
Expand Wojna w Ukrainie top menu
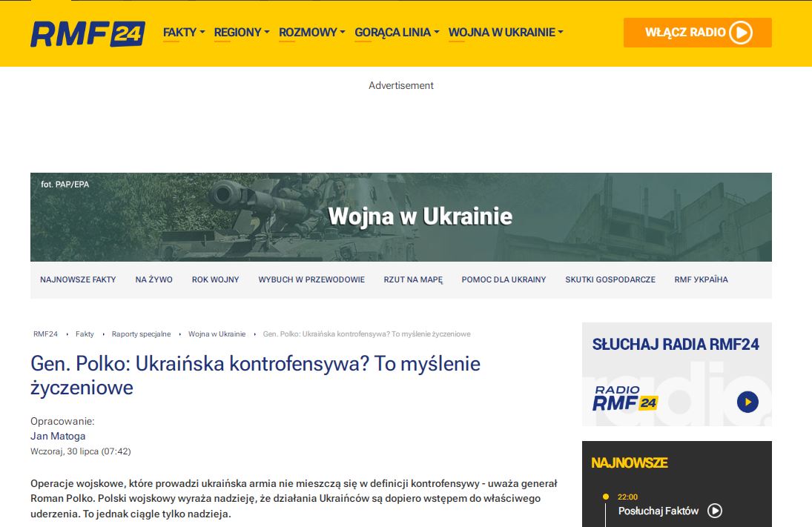point(506,33)
